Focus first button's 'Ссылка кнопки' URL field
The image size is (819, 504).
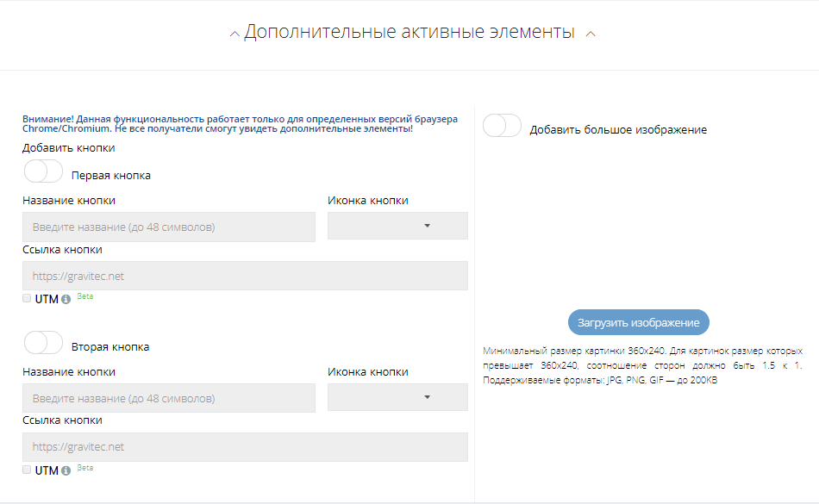pos(245,276)
